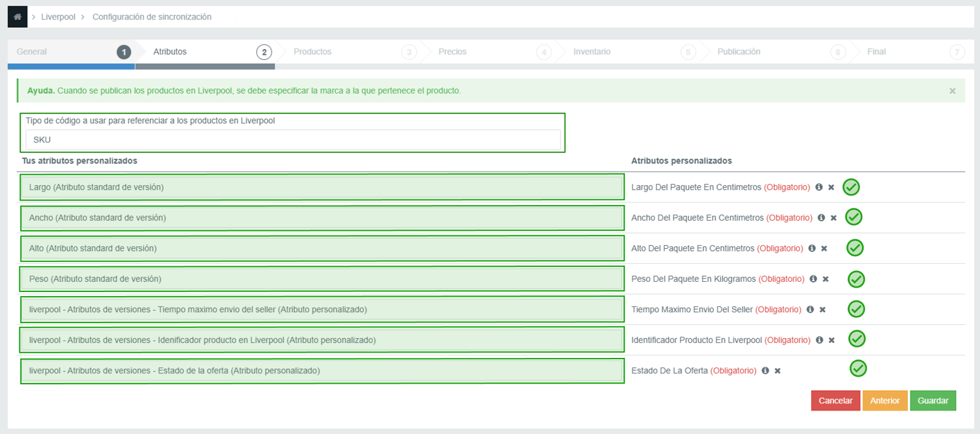Click the right Atributos personalizados column header
The image size is (980, 434).
[681, 161]
